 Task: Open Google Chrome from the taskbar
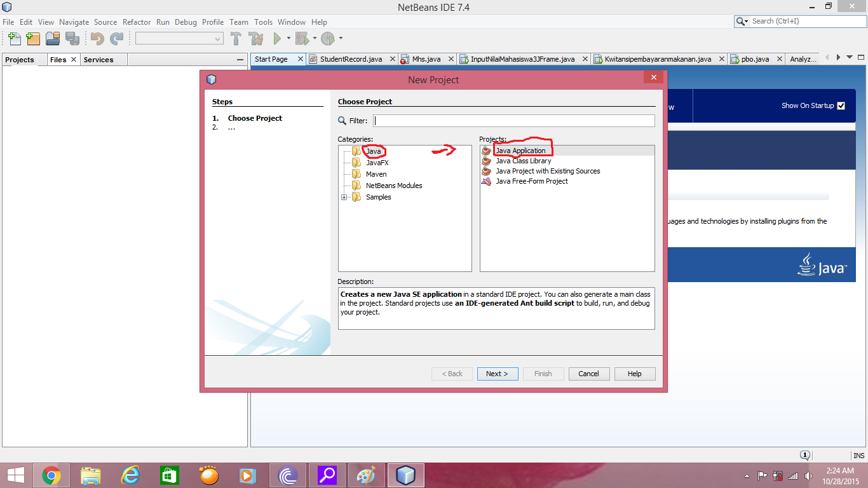[x=51, y=475]
